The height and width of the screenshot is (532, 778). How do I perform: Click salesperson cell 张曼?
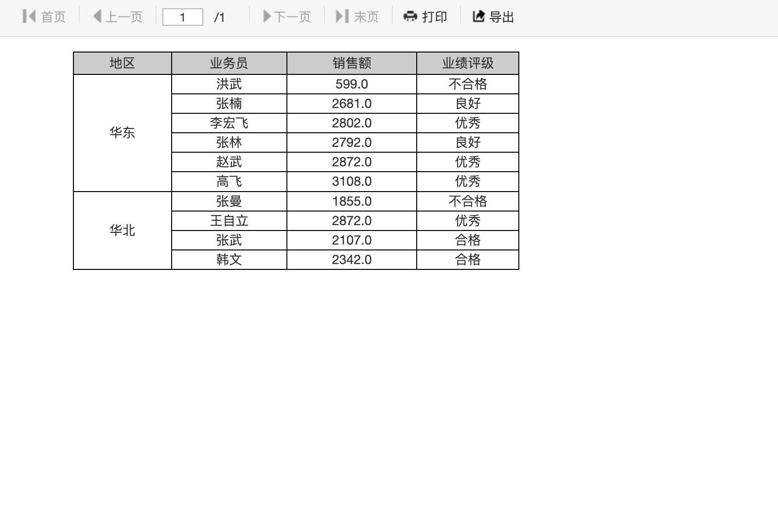click(x=229, y=201)
